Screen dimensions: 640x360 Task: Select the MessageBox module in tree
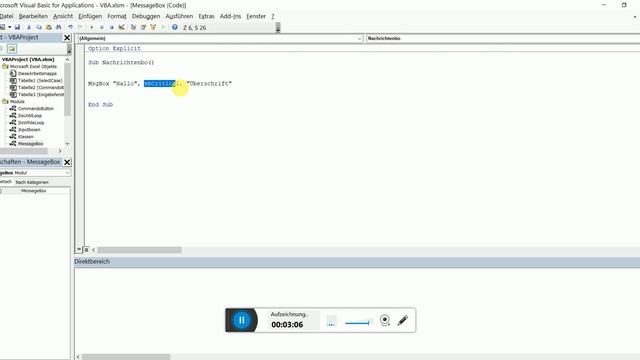30,144
